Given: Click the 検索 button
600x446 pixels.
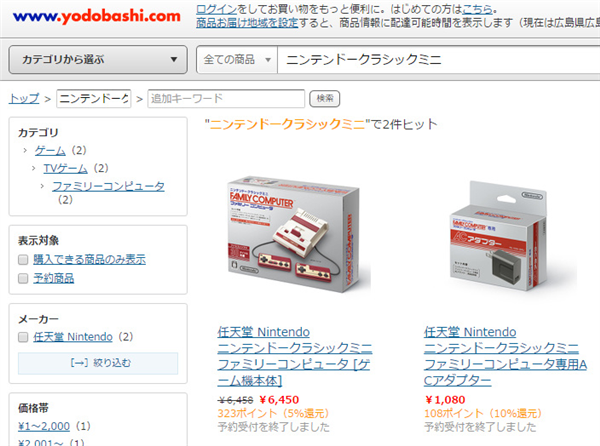Looking at the screenshot, I should (x=324, y=99).
